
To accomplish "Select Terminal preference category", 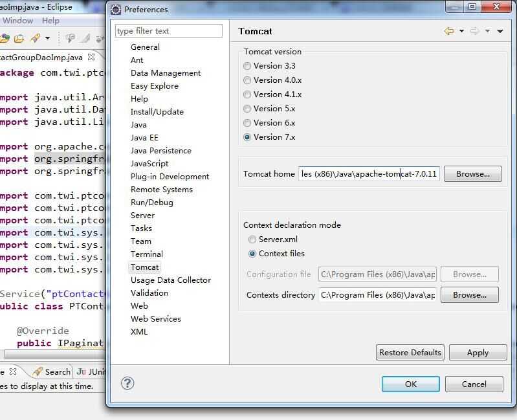I will click(x=147, y=254).
